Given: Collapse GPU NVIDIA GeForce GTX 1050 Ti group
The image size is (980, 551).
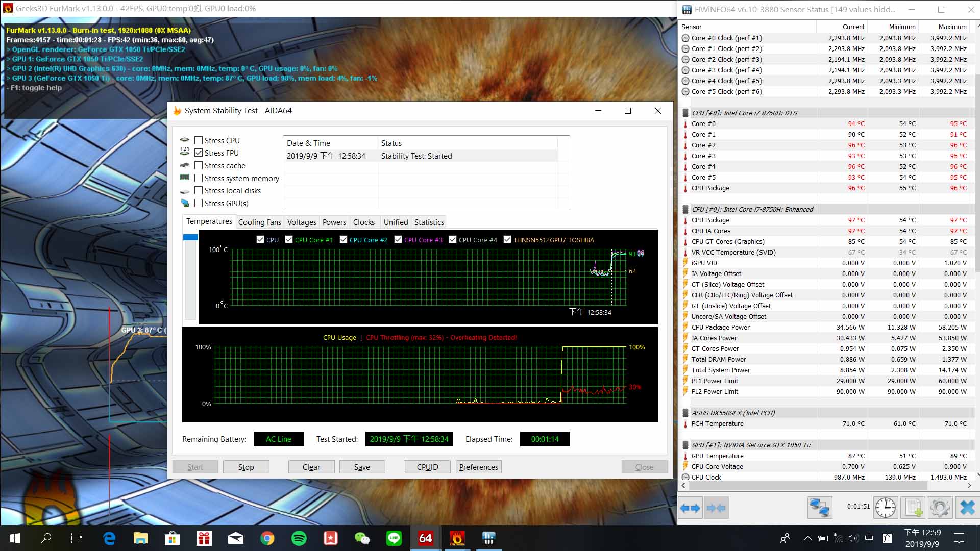Looking at the screenshot, I should click(685, 445).
